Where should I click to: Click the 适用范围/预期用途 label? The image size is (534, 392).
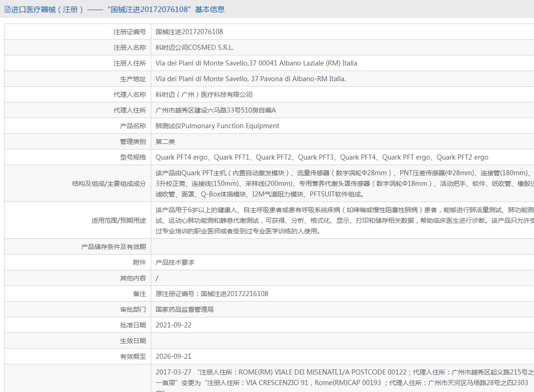click(119, 221)
